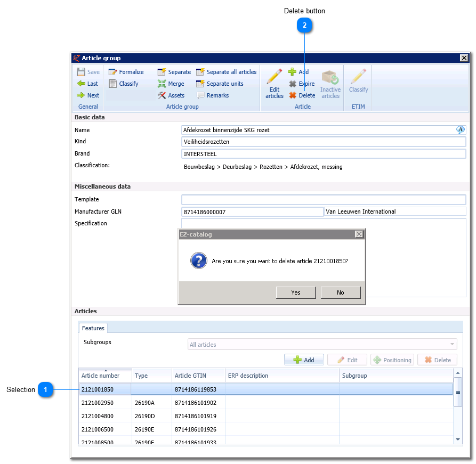Click the Classify button in Article group section
This screenshot has height=464, width=476.
[124, 84]
